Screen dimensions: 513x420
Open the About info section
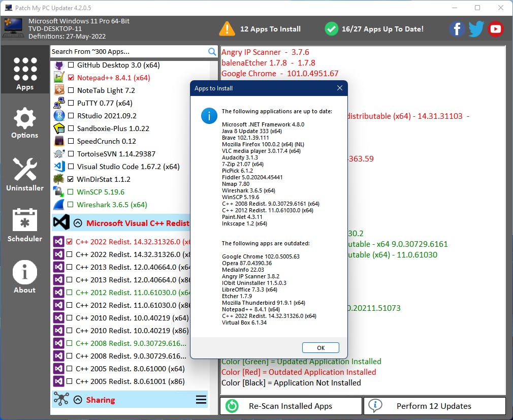click(x=25, y=277)
